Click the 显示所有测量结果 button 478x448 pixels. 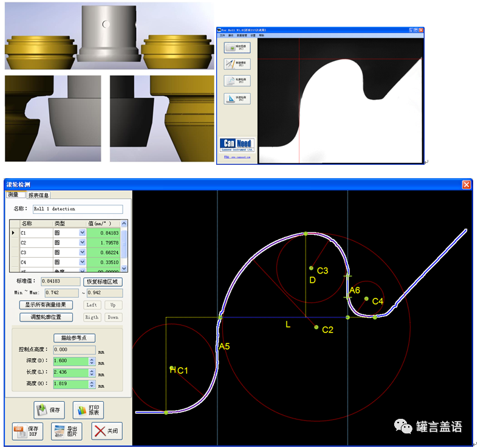point(46,305)
